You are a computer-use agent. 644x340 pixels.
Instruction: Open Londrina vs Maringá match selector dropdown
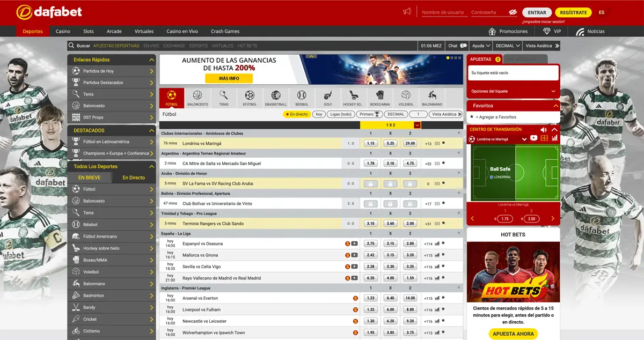[x=524, y=139]
